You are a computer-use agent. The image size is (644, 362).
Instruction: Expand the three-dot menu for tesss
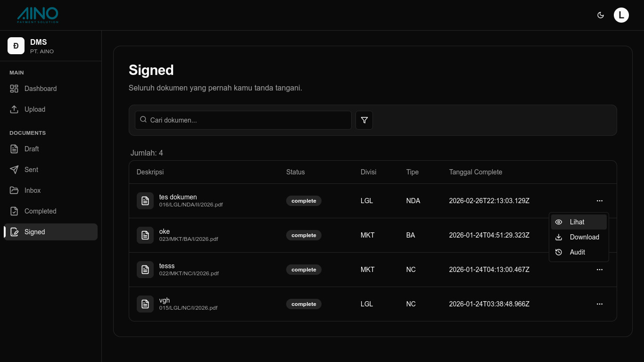click(599, 270)
